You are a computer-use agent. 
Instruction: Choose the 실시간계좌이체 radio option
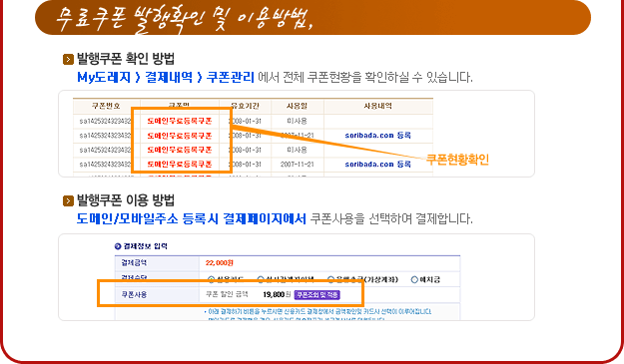261,279
